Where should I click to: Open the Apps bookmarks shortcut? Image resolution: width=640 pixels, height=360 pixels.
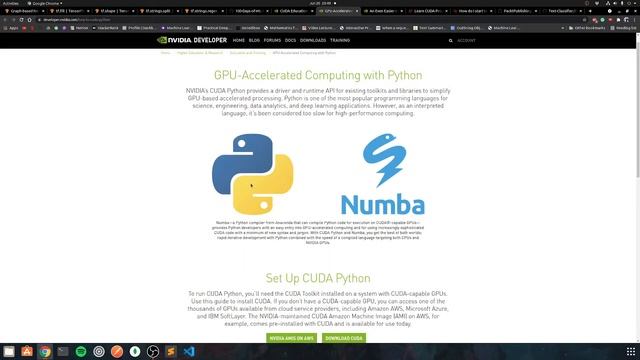[11, 28]
